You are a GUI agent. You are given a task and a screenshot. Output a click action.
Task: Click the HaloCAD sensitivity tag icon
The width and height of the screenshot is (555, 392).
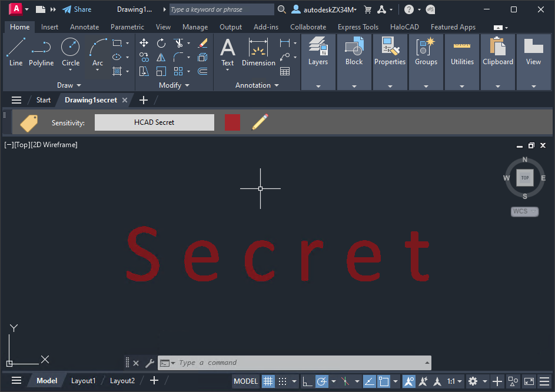[x=29, y=122]
